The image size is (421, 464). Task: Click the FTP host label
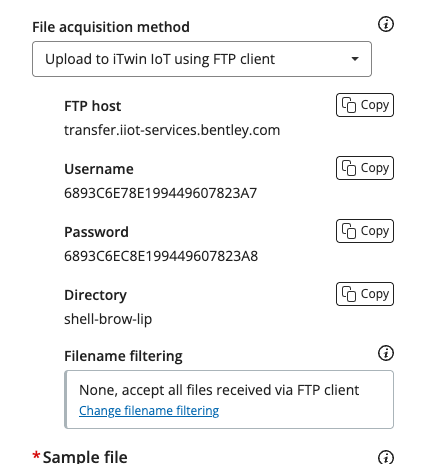[x=93, y=106]
